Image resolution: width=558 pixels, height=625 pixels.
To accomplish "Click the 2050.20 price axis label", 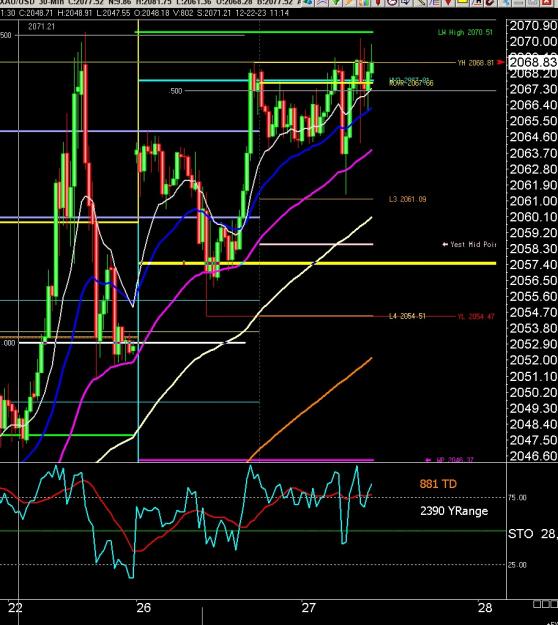I will [x=533, y=392].
